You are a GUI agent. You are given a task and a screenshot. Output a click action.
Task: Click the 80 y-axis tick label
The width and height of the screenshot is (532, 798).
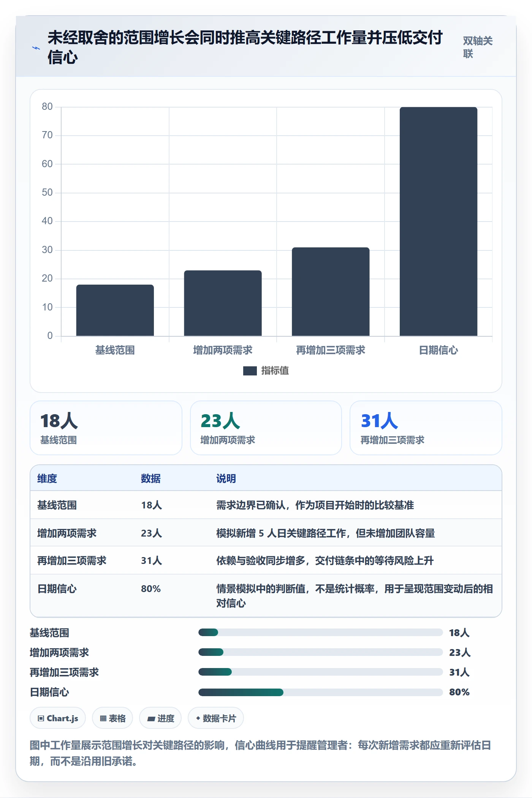coord(47,107)
